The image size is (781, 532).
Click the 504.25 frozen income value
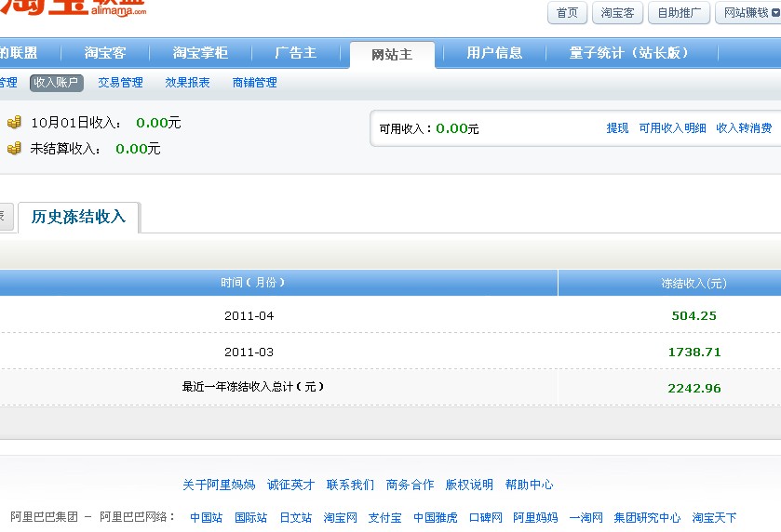click(x=693, y=315)
